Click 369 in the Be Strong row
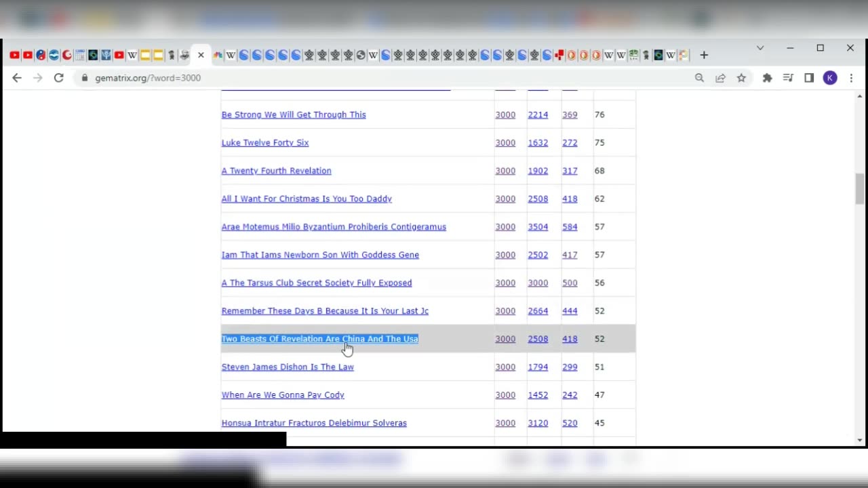868x488 pixels. (x=570, y=115)
